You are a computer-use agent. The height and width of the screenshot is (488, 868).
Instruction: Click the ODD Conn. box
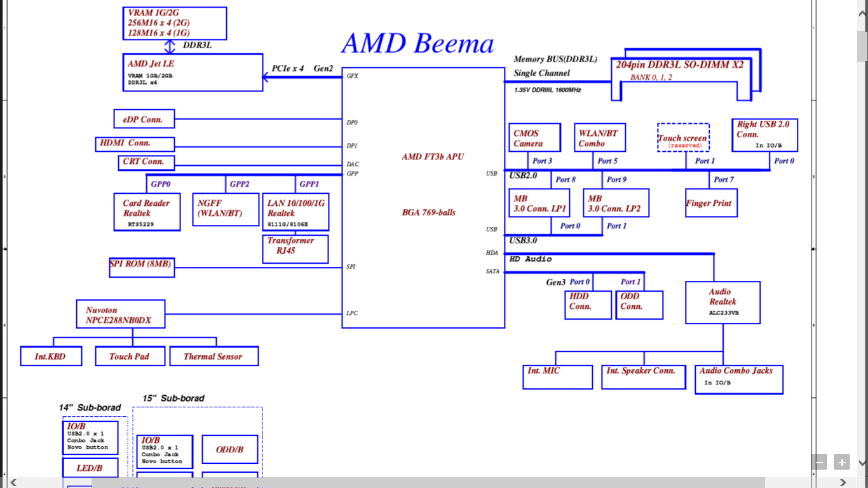coord(639,305)
